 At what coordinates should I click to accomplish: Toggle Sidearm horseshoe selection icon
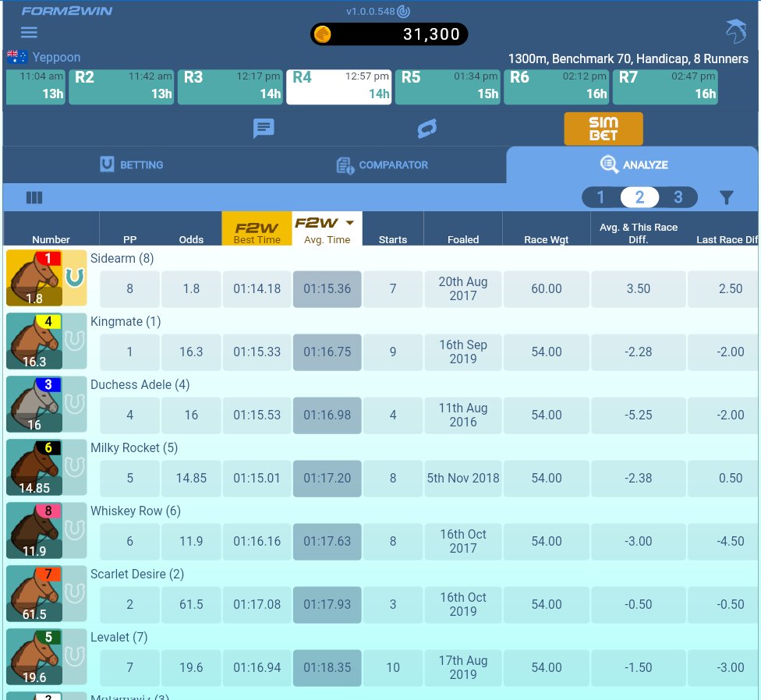pos(75,278)
